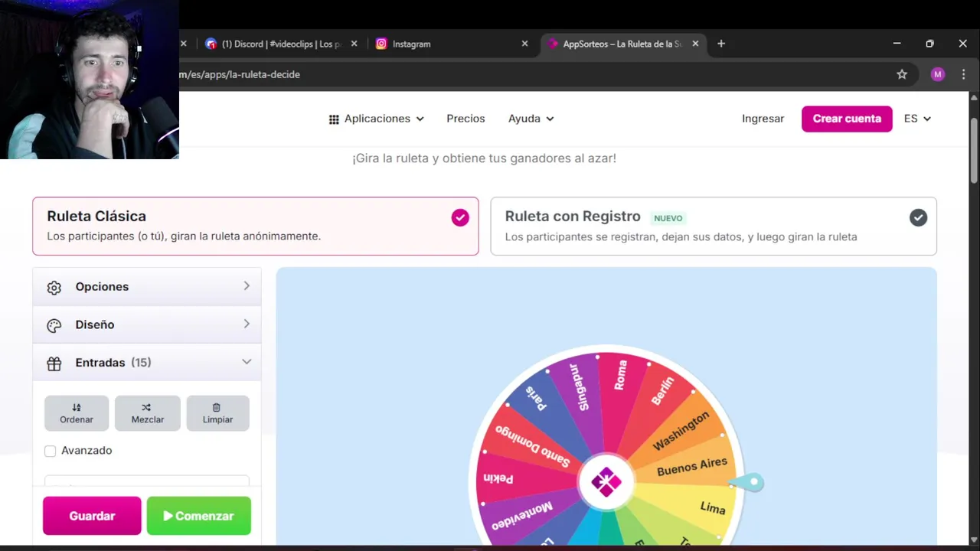This screenshot has height=551, width=980.
Task: Switch to the Discord videoclips tab
Action: (x=279, y=44)
